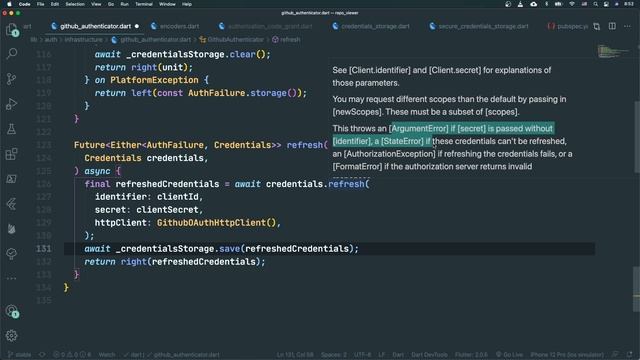This screenshot has height=360, width=640.
Task: Click the hover documentation popup scrollbar
Action: pos(638,138)
